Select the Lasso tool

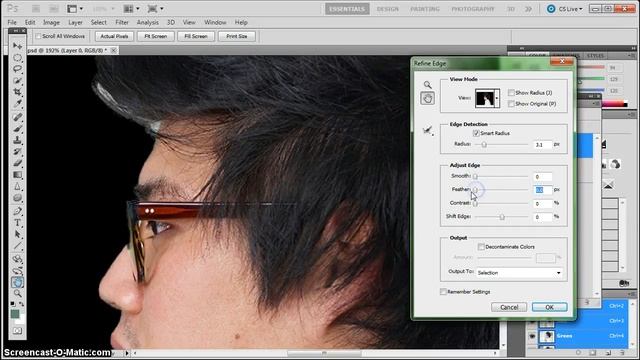(x=17, y=69)
